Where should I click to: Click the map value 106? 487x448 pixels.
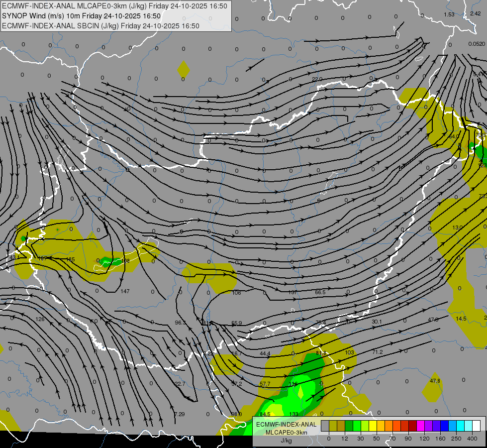pyautogui.click(x=236, y=293)
